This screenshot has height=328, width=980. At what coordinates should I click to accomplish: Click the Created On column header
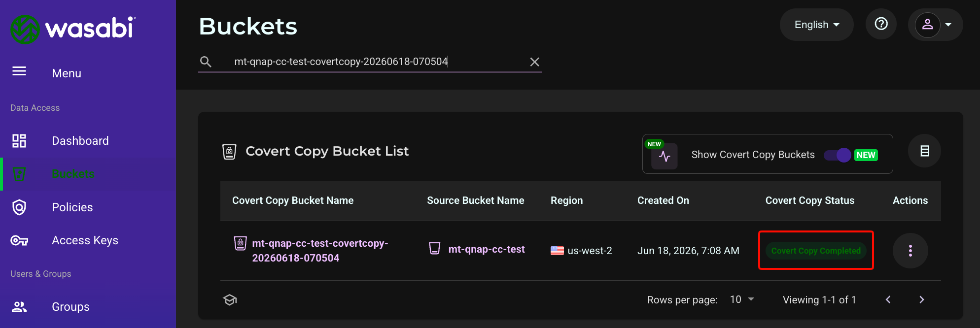tap(663, 200)
